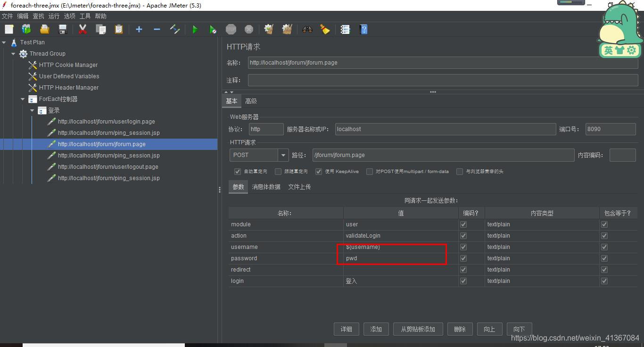
Task: Open the 编辑 menu
Action: (23, 16)
